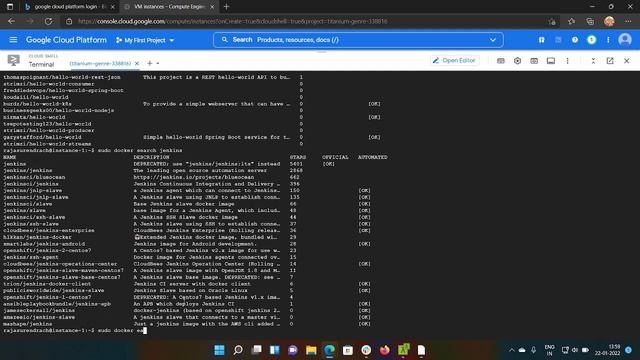The height and width of the screenshot is (360, 640).
Task: Click the session information display icon
Action: click(551, 61)
